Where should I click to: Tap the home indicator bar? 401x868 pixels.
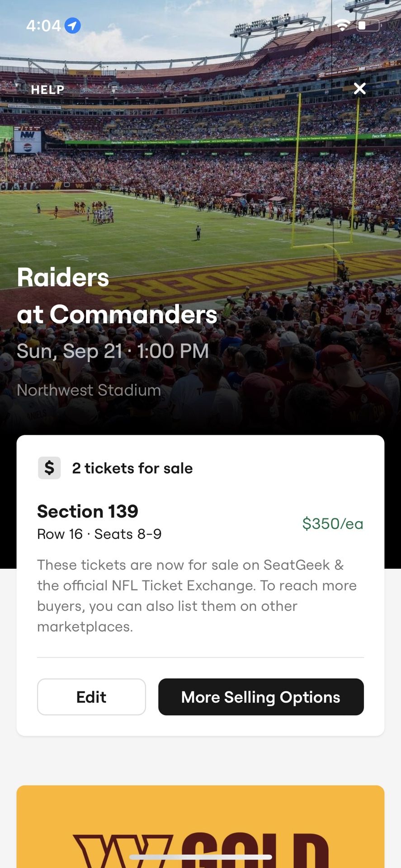click(x=200, y=857)
